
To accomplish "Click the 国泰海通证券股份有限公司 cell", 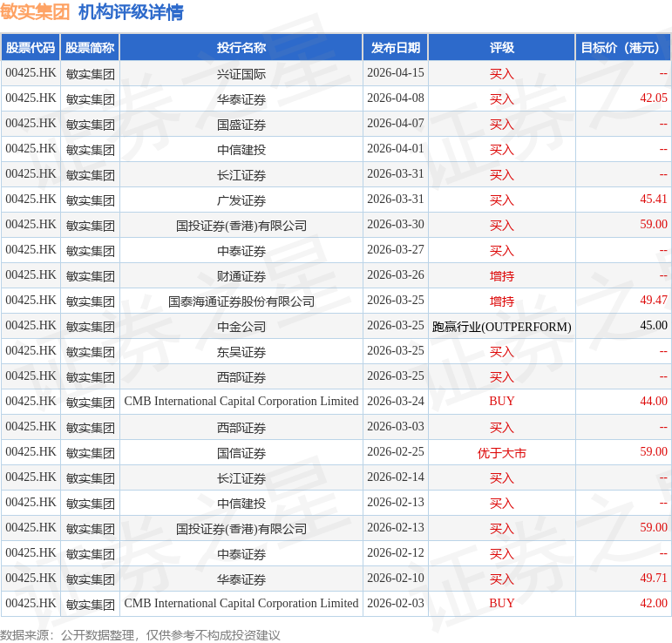I will pyautogui.click(x=241, y=301).
